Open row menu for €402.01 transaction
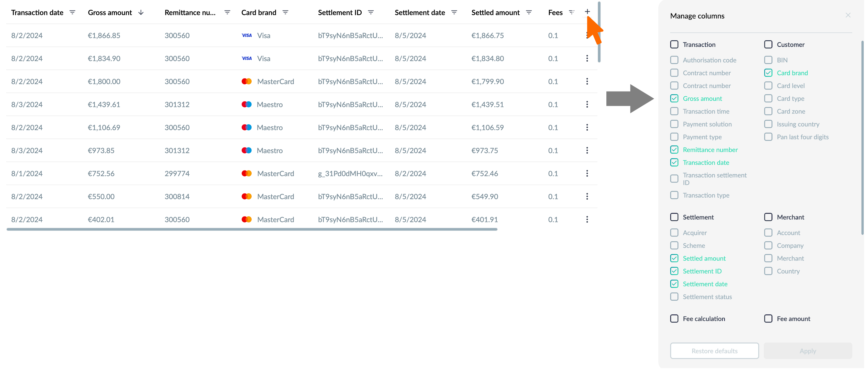868x373 pixels. tap(587, 219)
